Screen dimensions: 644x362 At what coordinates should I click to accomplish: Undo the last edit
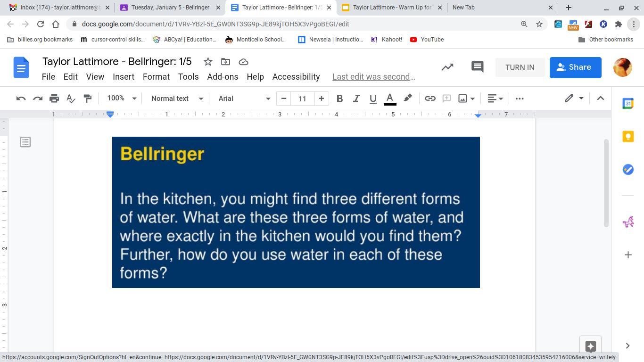point(21,99)
